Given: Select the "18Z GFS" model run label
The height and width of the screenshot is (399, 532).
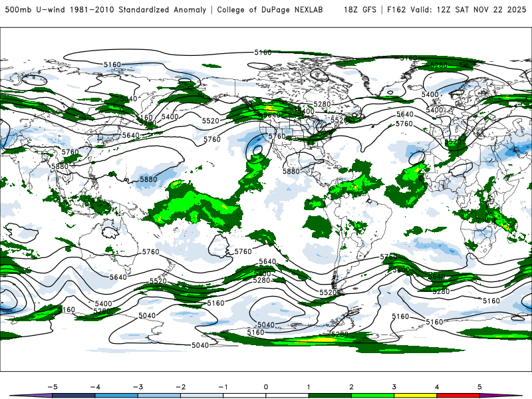Looking at the screenshot, I should pyautogui.click(x=360, y=10).
